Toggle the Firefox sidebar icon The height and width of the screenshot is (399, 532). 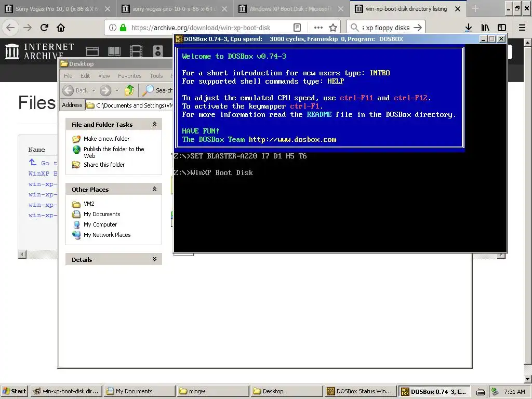(502, 28)
